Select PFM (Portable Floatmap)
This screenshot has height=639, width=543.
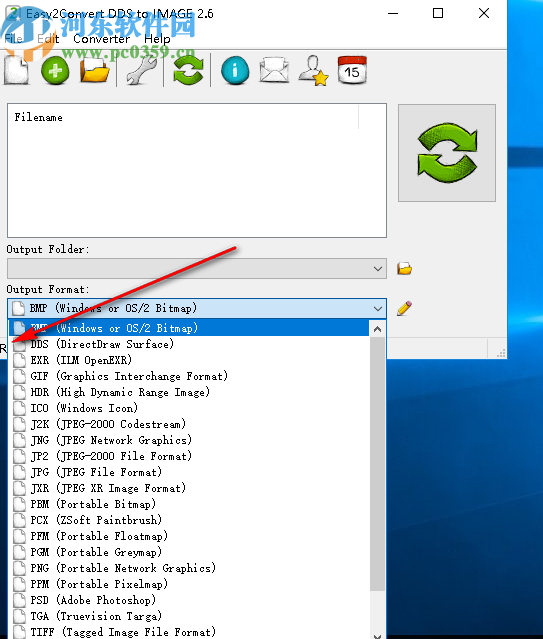click(189, 536)
